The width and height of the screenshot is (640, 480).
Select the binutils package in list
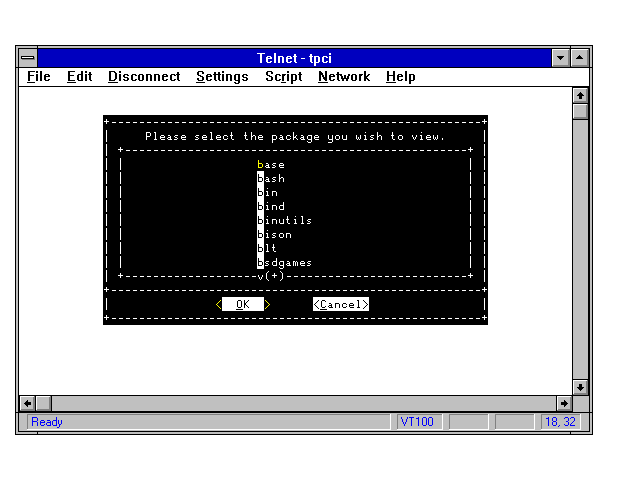tap(285, 221)
